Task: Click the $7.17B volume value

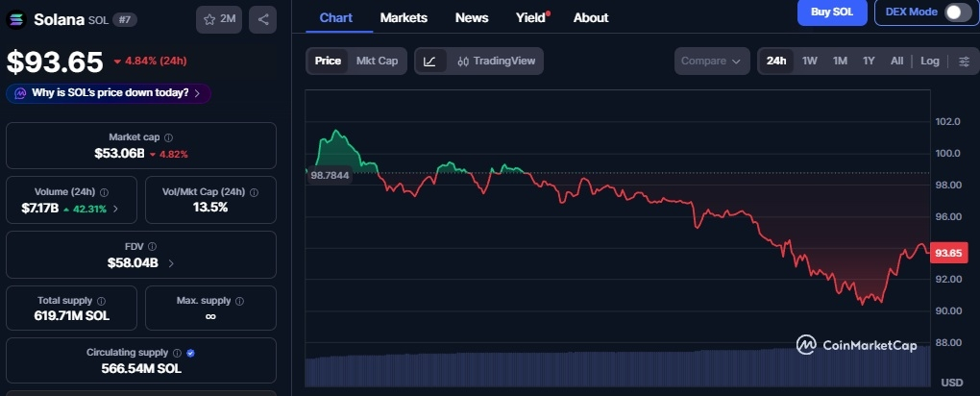Action: [x=40, y=209]
